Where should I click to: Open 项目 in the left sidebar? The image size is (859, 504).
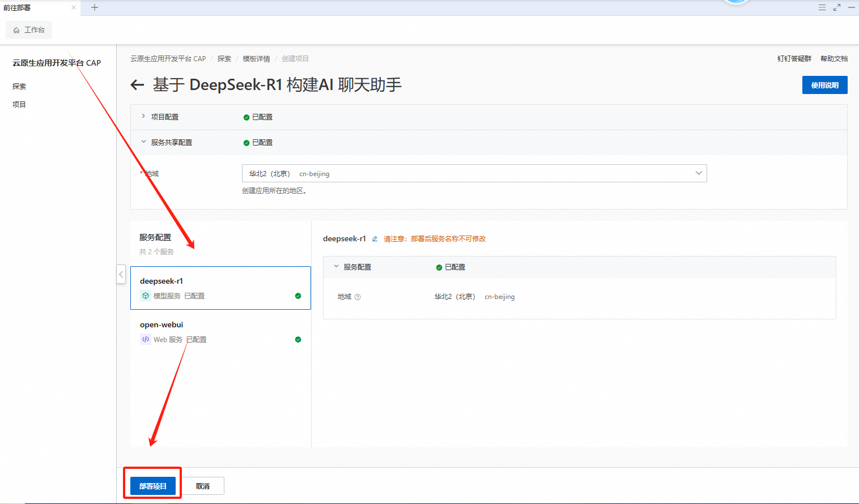tap(19, 105)
